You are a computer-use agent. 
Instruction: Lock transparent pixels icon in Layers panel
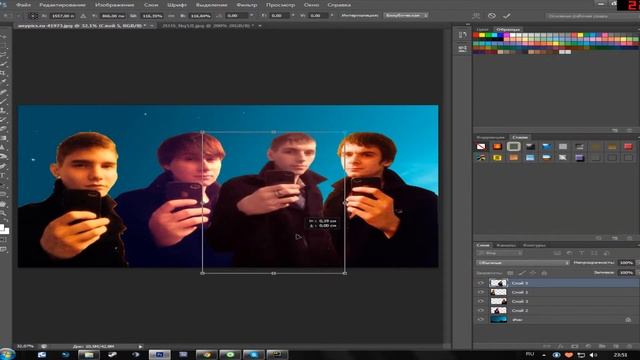(x=510, y=273)
